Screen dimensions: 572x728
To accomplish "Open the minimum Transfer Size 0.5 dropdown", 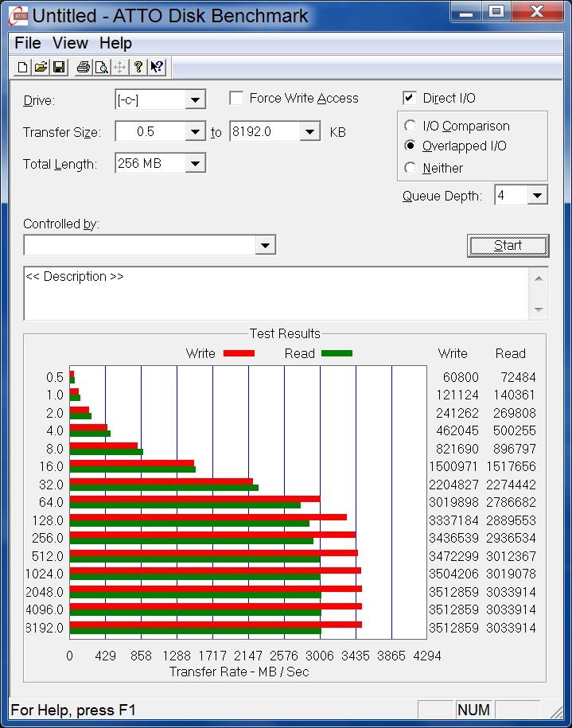I will tap(195, 132).
